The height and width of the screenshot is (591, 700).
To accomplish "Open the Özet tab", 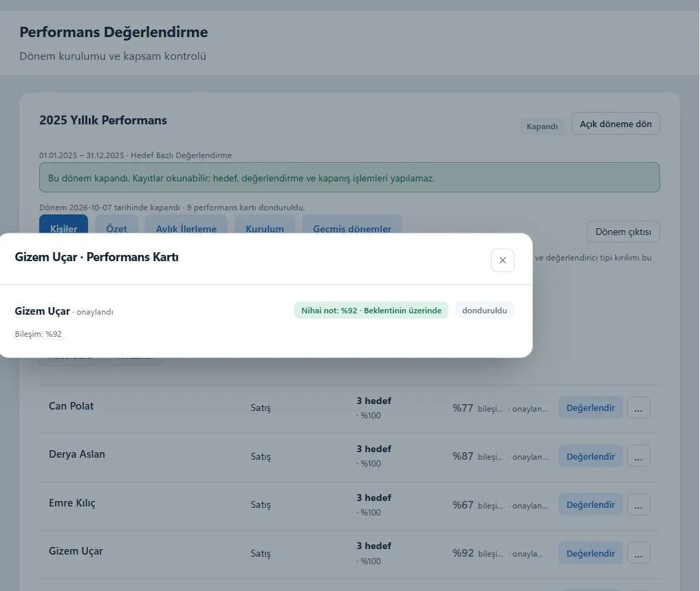I will click(x=116, y=224).
